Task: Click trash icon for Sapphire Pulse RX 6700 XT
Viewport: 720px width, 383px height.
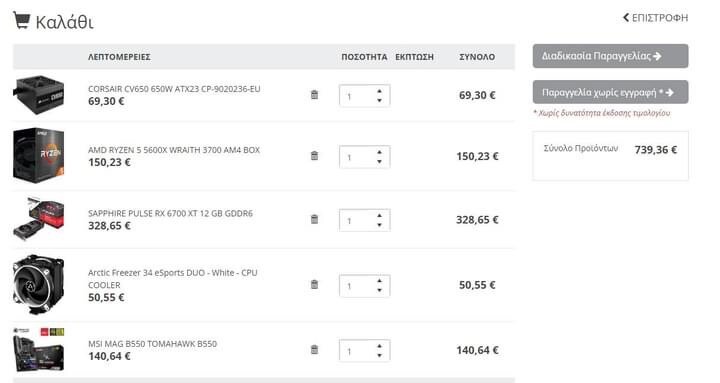Action: coord(314,219)
